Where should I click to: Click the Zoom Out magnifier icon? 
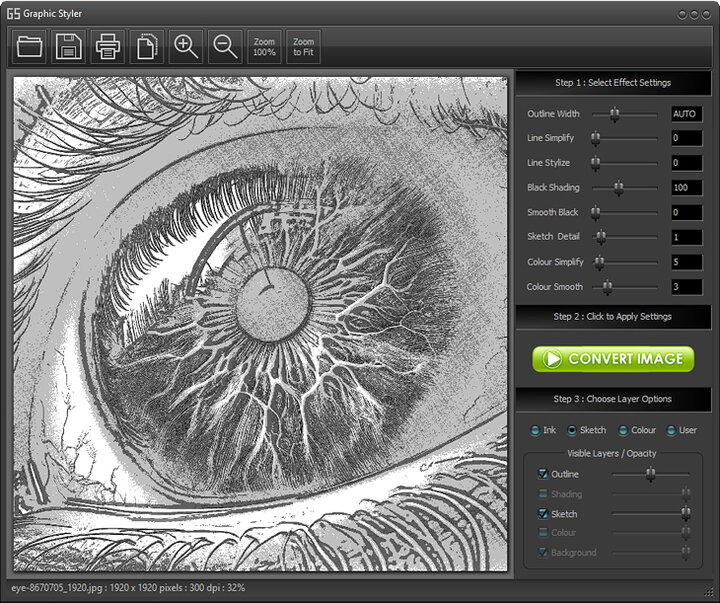coord(225,46)
